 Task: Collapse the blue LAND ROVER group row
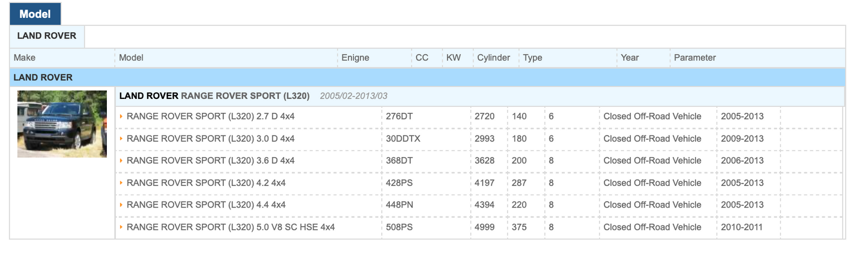[43, 77]
